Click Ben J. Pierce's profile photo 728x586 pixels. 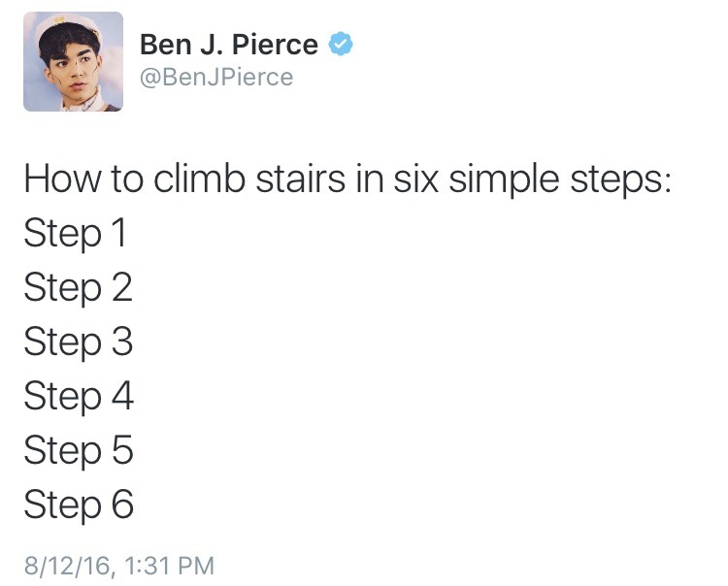pos(73,61)
